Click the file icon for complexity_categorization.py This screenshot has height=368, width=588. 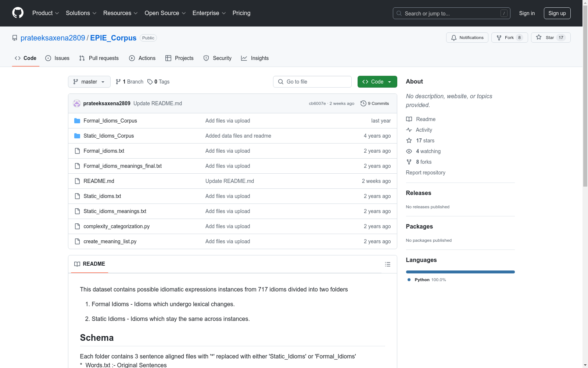(77, 226)
